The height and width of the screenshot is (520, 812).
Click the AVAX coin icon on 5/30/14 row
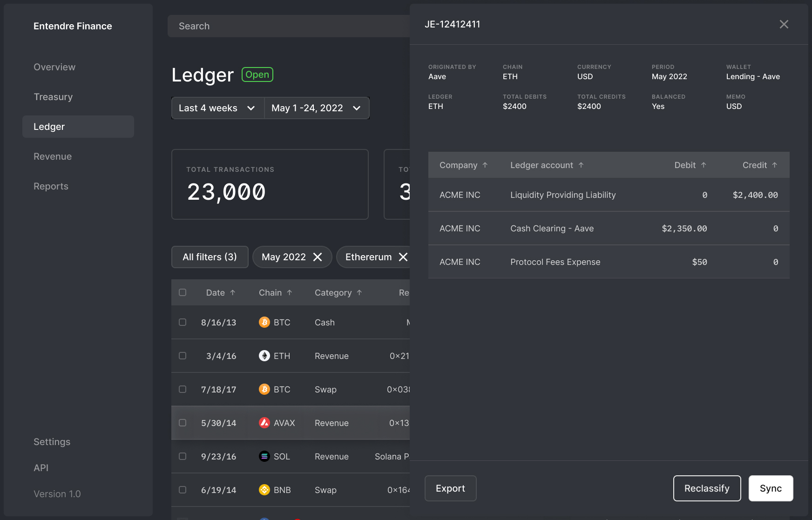[x=264, y=423]
